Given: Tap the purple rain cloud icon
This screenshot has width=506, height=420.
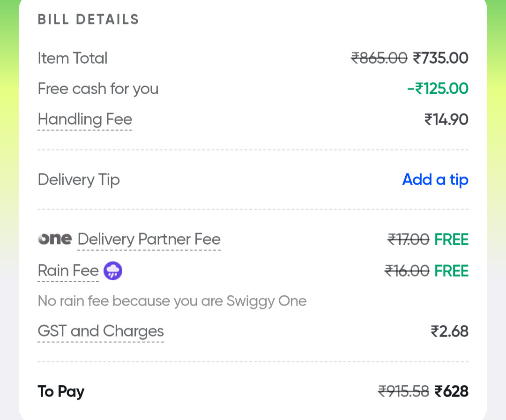Looking at the screenshot, I should coord(113,271).
